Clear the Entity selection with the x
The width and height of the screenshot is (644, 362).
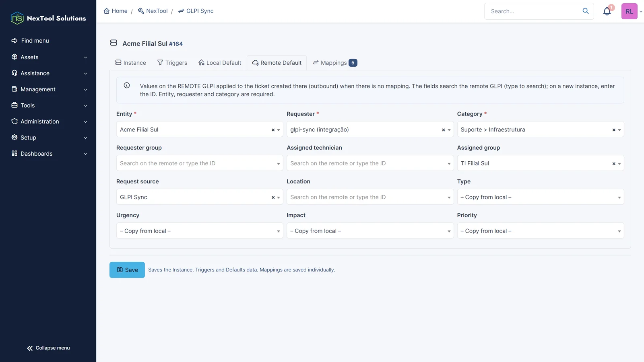[x=273, y=130]
